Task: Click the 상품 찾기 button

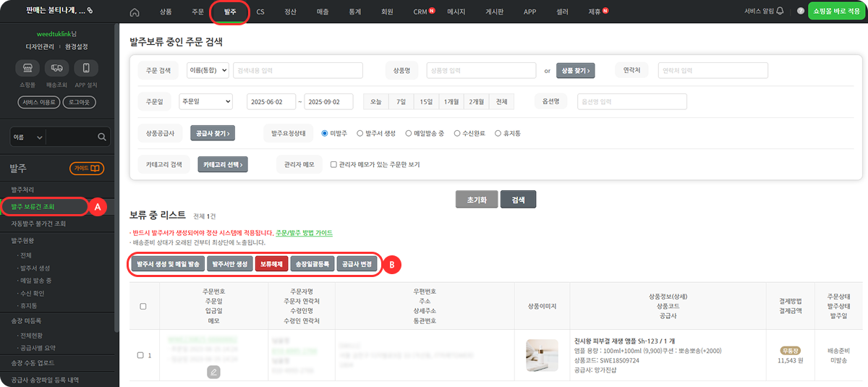Action: pos(576,71)
